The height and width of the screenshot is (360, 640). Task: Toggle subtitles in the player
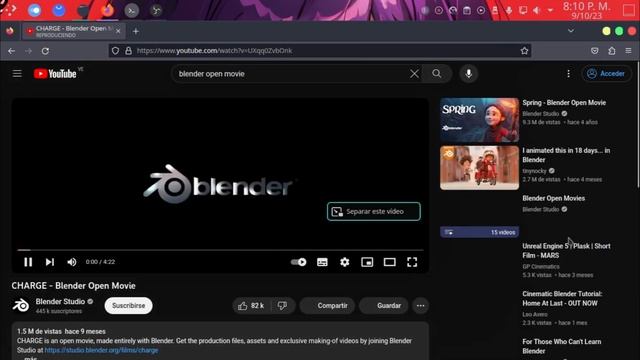(x=322, y=262)
